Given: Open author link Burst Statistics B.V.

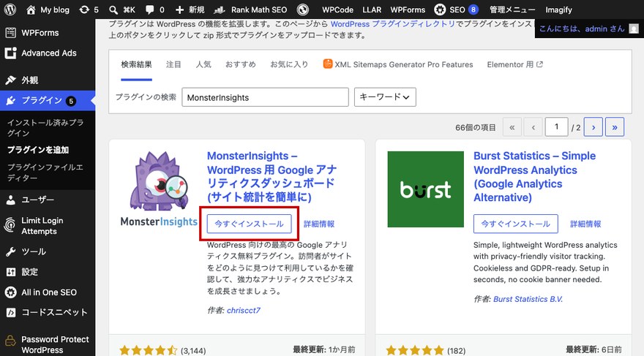Looking at the screenshot, I should point(528,299).
